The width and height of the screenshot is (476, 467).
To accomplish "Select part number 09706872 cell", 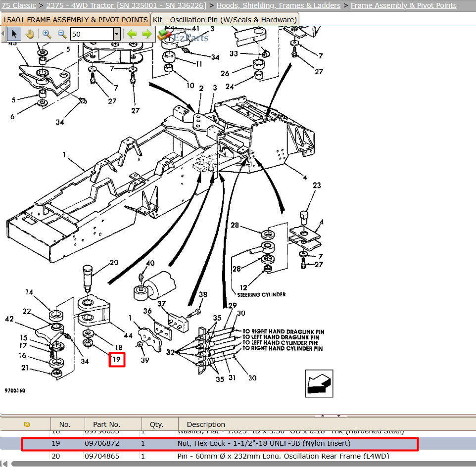I will [102, 443].
